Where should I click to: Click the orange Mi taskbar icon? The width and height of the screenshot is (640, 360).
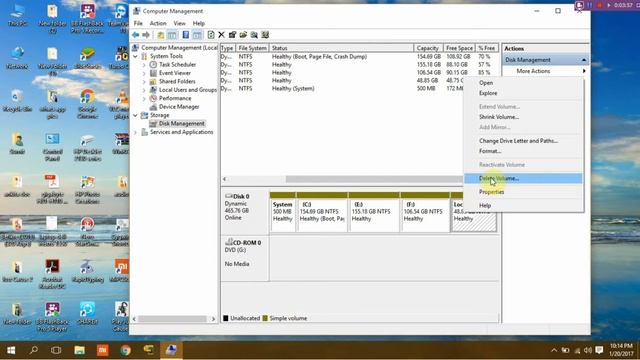pyautogui.click(x=102, y=350)
